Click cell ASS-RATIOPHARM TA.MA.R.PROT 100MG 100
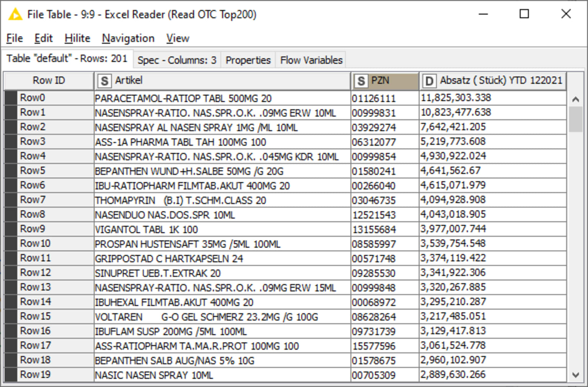Image resolution: width=588 pixels, height=387 pixels. click(222, 345)
